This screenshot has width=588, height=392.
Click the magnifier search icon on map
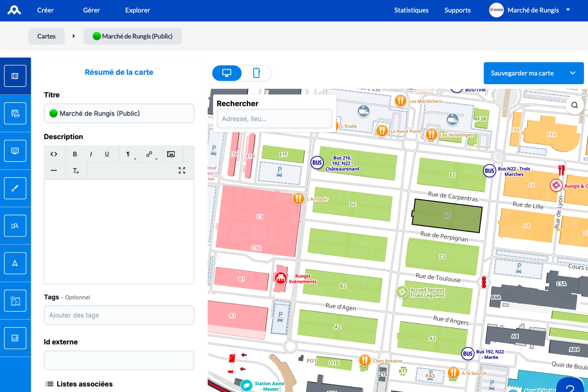tap(574, 105)
